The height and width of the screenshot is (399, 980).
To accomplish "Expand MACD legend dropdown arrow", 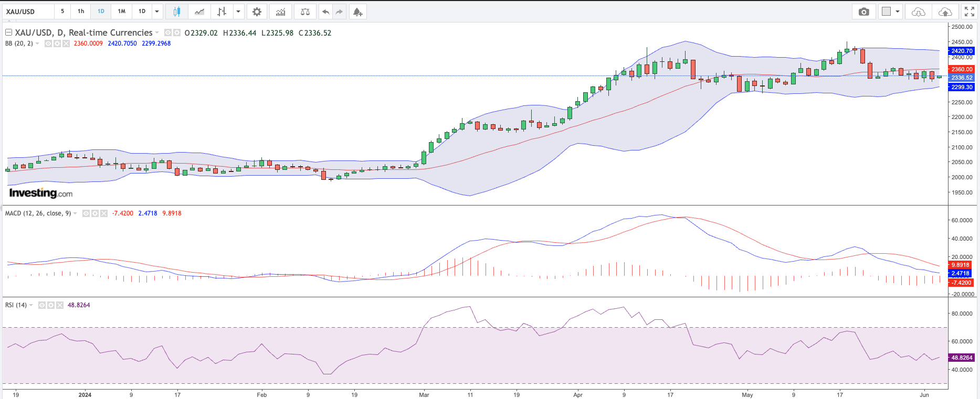I will click(x=76, y=213).
